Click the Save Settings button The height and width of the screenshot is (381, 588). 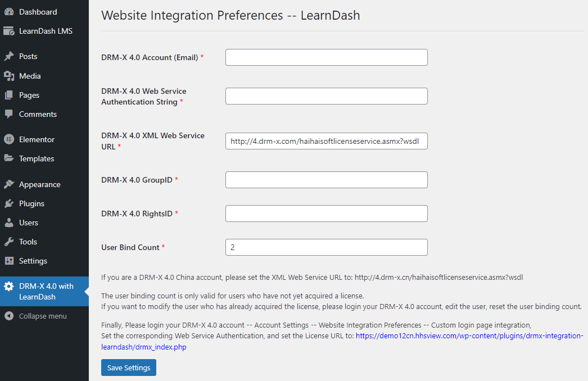128,368
